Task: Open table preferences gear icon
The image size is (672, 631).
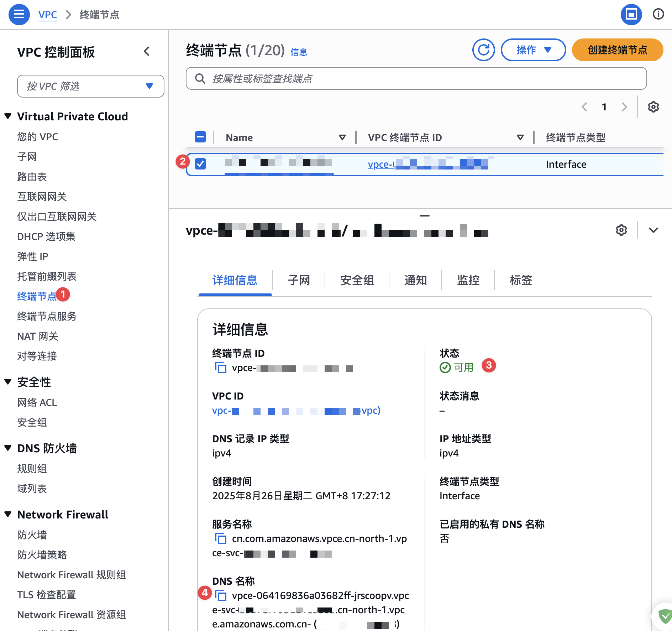Action: [x=653, y=107]
